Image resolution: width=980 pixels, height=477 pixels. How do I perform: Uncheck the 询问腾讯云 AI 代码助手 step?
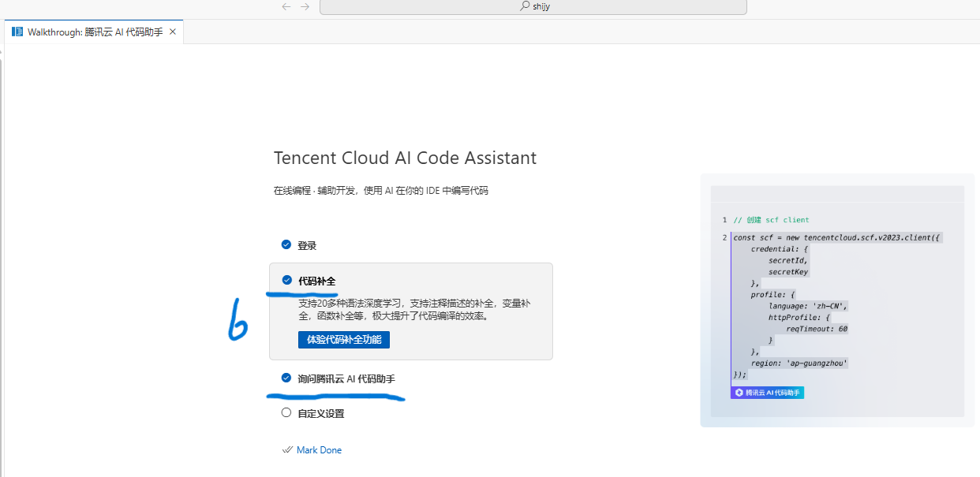point(286,378)
